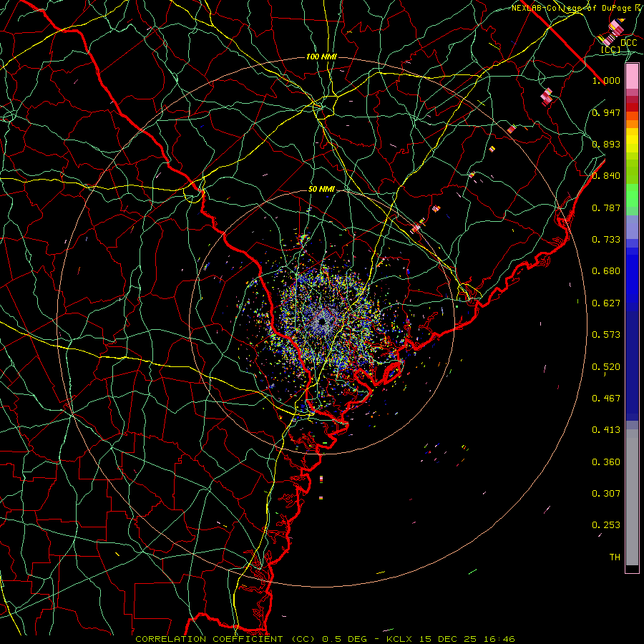This screenshot has height=644, width=644.
Task: Click the "DCC" label above the scale
Action: pos(628,43)
